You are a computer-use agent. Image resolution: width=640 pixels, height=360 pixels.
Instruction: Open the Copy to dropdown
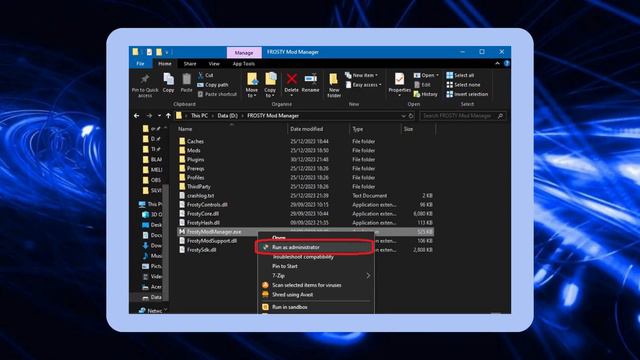(270, 85)
